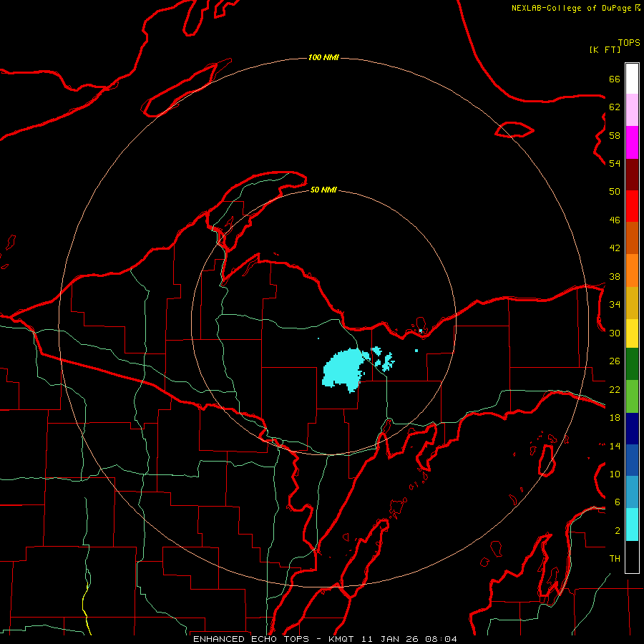Click the medium blue 10 kft swatch
Viewport: 644px width, 644px height.
(632, 460)
